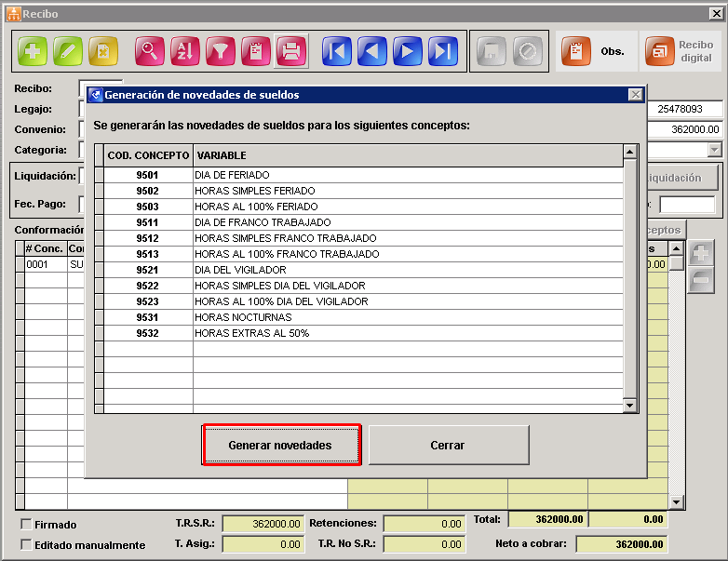The image size is (728, 561).
Task: Click the pink clipboard report icon
Action: [x=255, y=51]
